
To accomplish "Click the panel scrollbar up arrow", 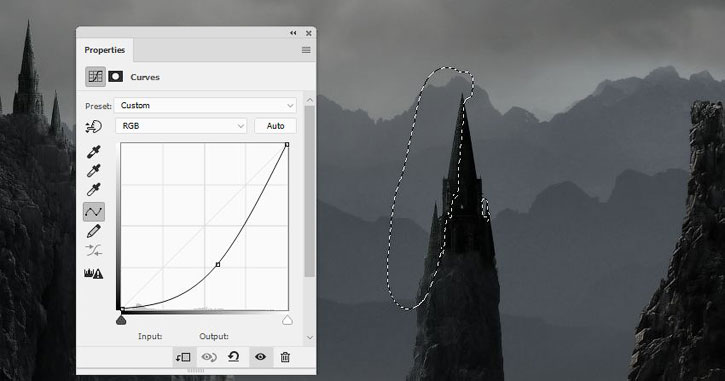I will 310,100.
